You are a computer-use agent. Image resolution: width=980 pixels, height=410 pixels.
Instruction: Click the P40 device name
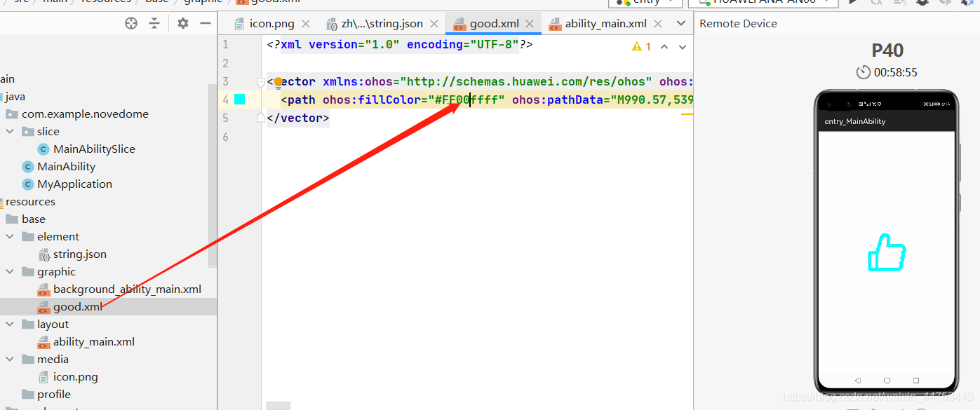pos(887,50)
